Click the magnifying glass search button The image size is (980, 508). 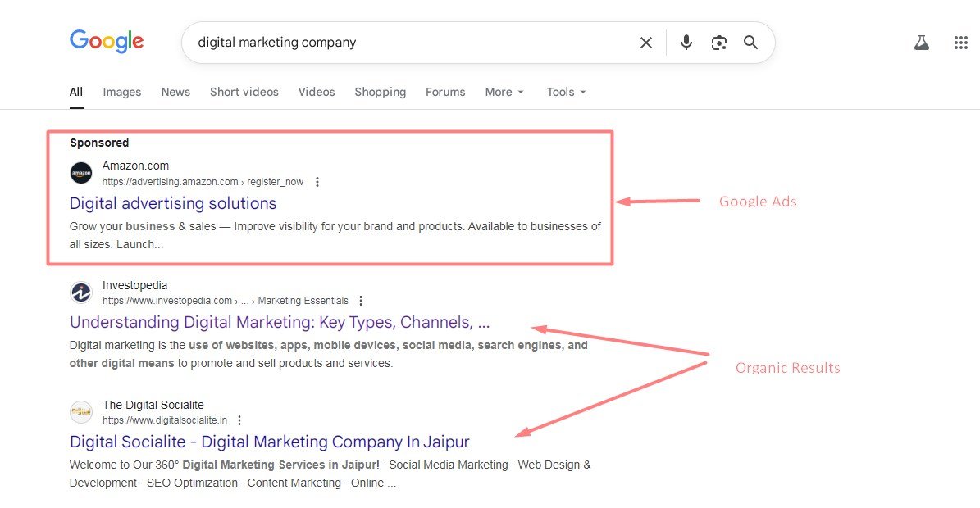750,43
